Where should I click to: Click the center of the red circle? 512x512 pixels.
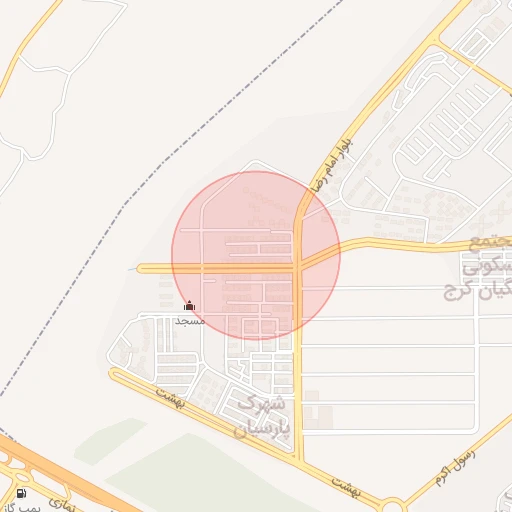click(x=256, y=256)
